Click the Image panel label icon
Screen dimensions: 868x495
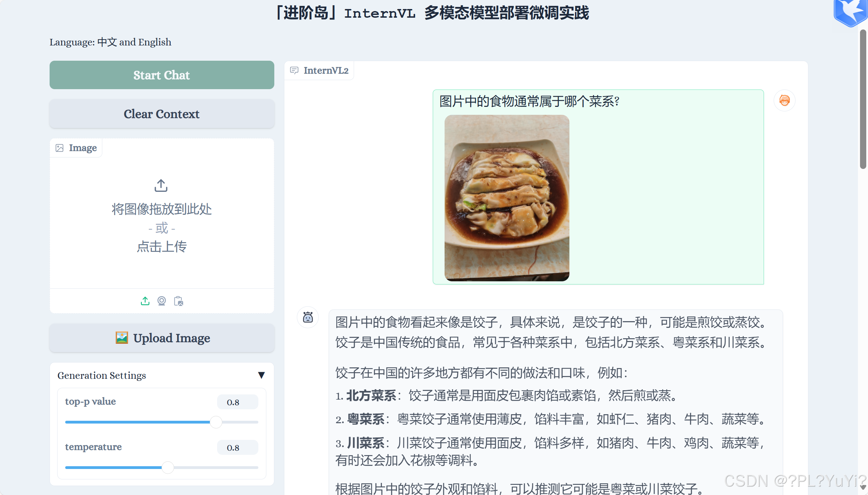tap(60, 148)
